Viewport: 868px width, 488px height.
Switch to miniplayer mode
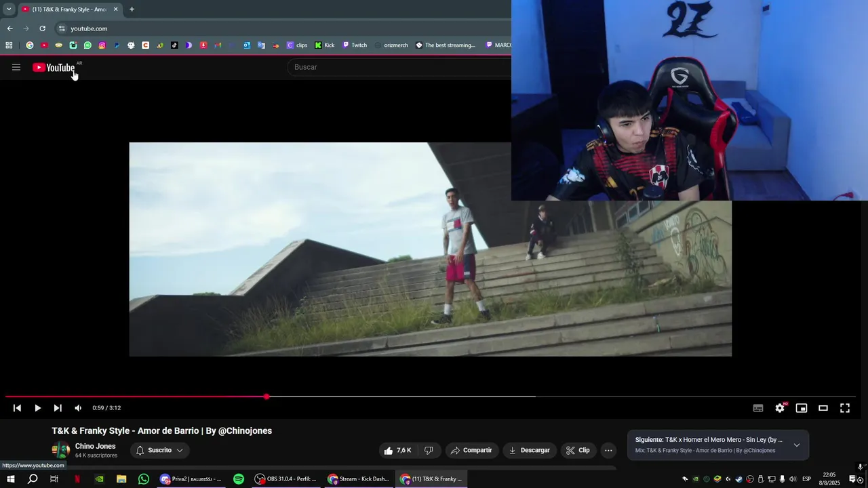802,408
